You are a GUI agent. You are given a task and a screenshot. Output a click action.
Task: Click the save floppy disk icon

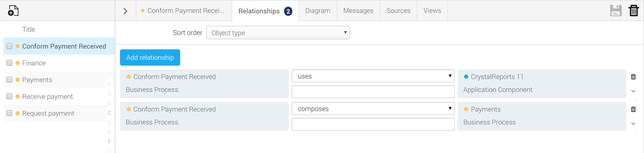pos(616,11)
